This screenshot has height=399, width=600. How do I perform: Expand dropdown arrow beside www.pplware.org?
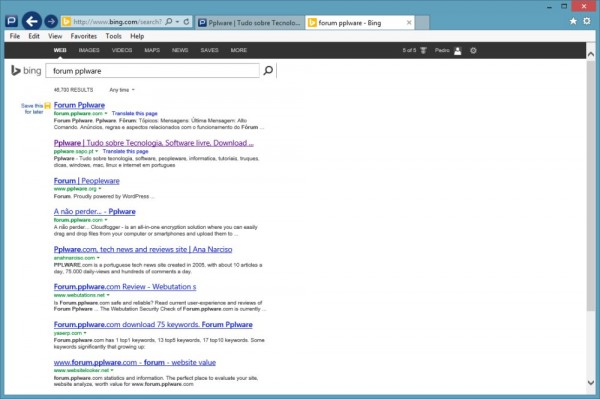(100, 189)
